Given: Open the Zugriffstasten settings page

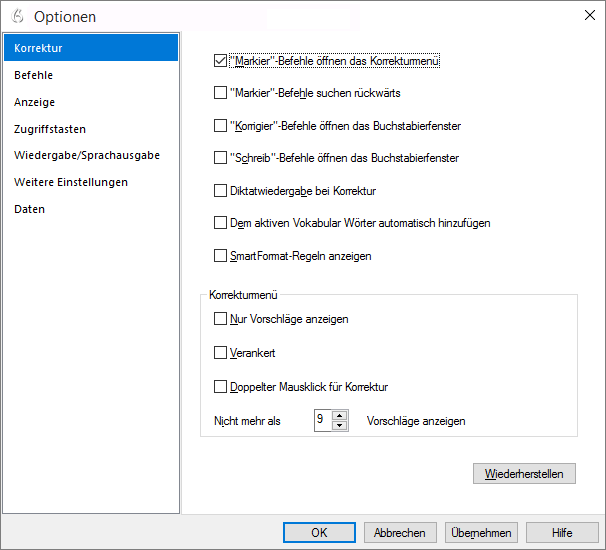Looking at the screenshot, I should coord(91,129).
